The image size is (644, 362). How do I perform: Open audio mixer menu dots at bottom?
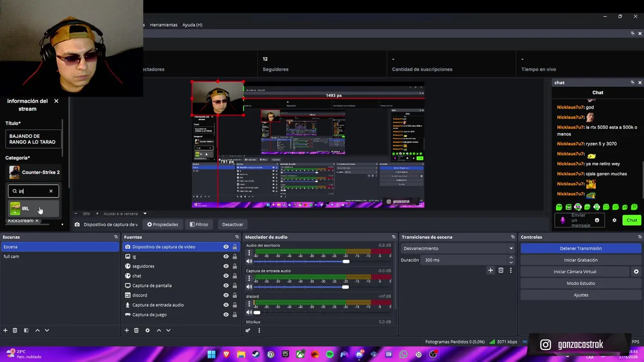(259, 330)
